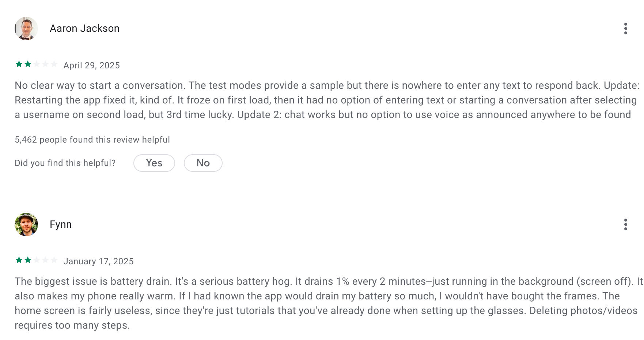Click the second green star on Fynn's review
644x340 pixels.
pyautogui.click(x=28, y=260)
